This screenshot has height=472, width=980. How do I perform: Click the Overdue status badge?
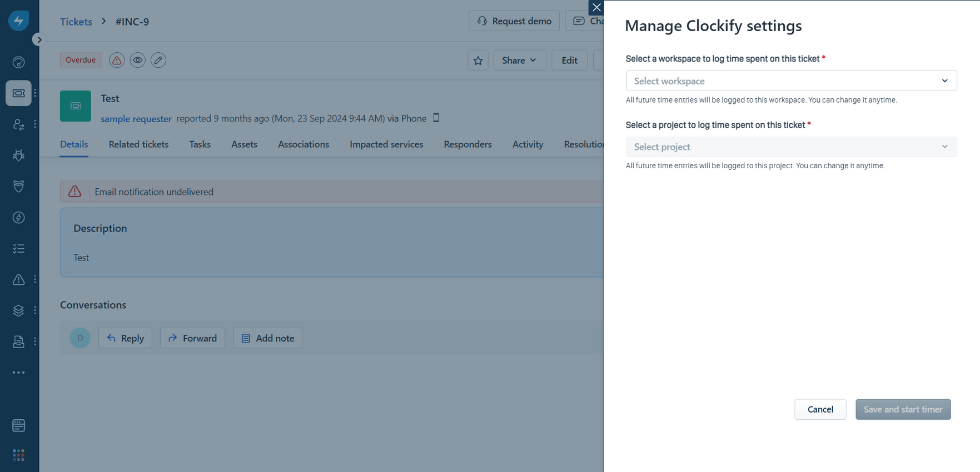81,60
